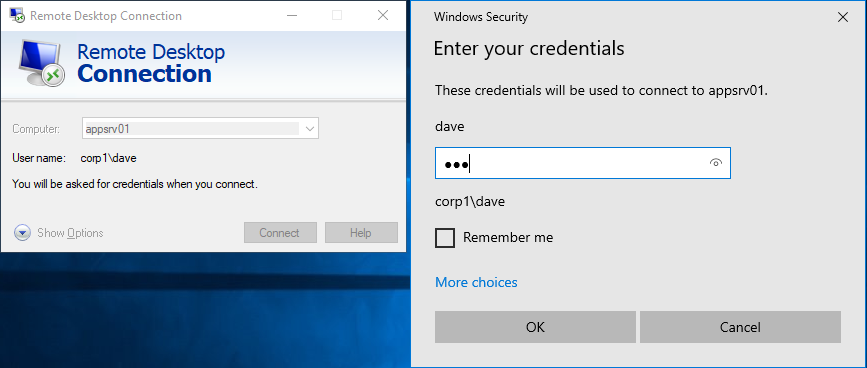The width and height of the screenshot is (867, 368).
Task: Click the User name value corp1\dave
Action: 108,159
